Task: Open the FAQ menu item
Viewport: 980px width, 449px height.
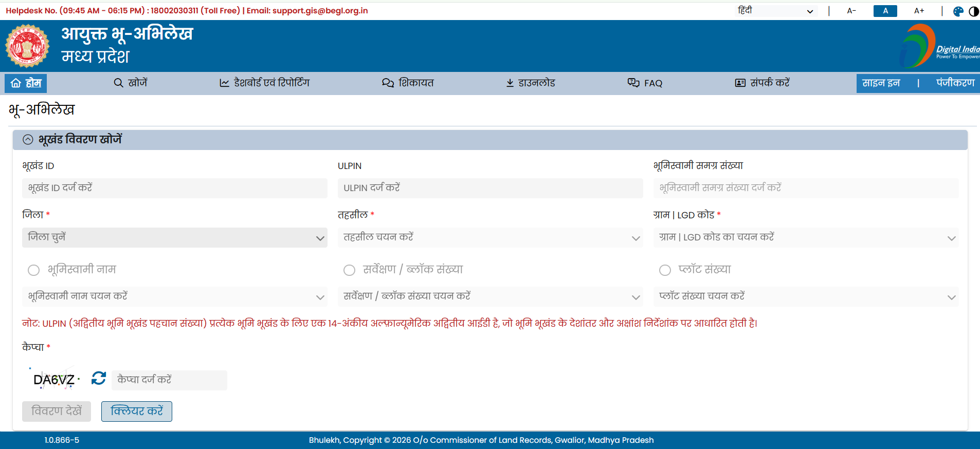Action: pyautogui.click(x=645, y=83)
